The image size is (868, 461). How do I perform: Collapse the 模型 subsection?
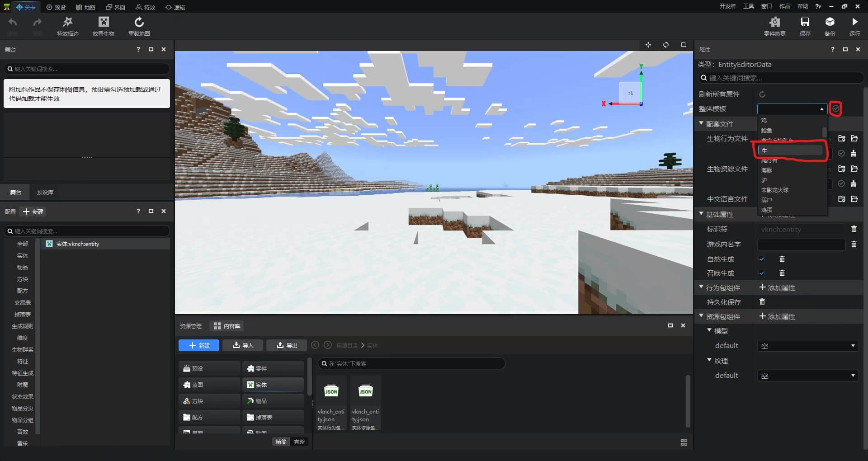tap(709, 330)
